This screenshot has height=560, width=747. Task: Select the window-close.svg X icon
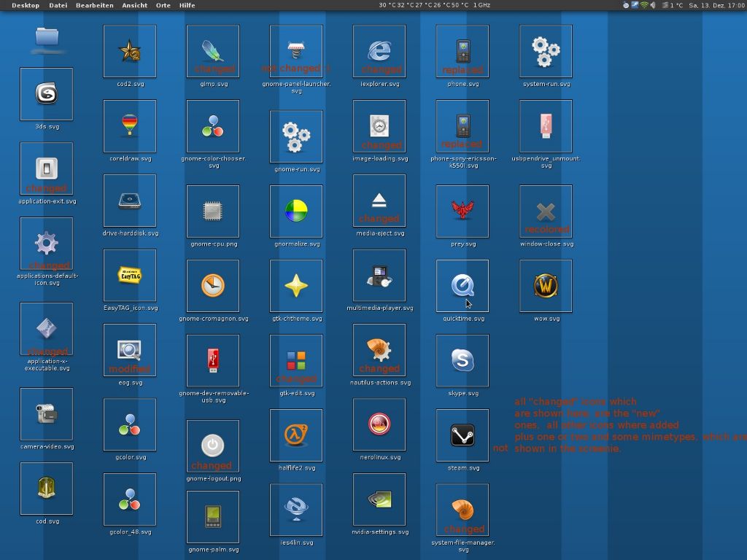(x=546, y=211)
